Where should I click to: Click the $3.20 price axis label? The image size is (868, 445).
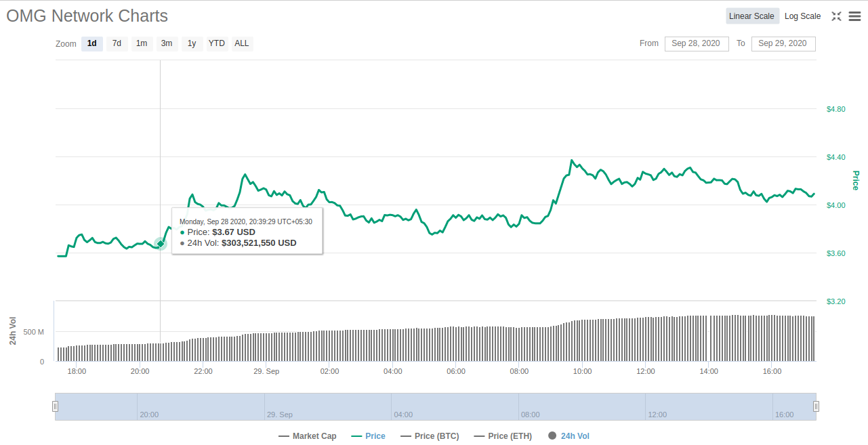[835, 301]
